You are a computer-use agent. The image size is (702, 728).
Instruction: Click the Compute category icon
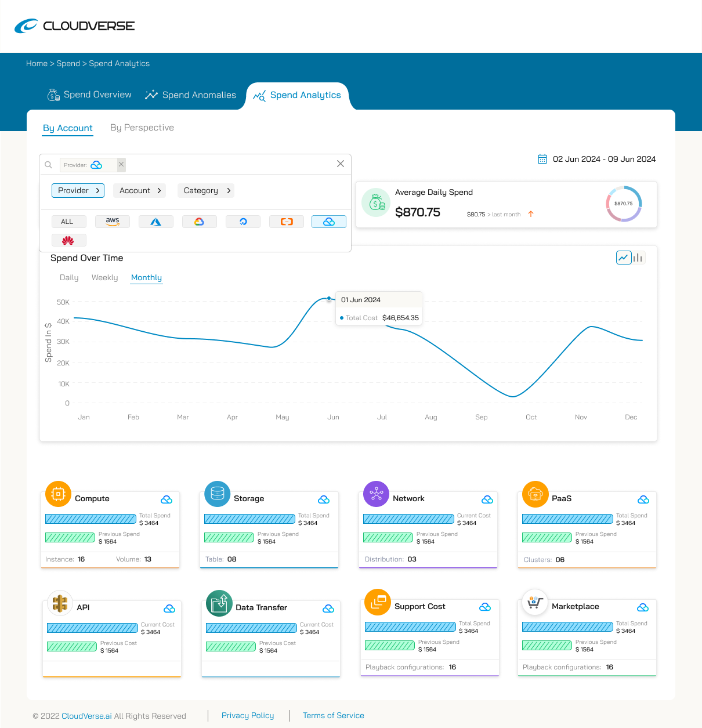pos(58,494)
